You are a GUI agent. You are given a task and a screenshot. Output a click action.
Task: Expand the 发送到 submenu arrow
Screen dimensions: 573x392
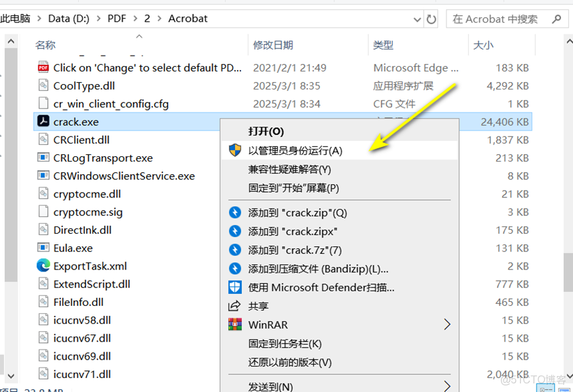(x=448, y=385)
